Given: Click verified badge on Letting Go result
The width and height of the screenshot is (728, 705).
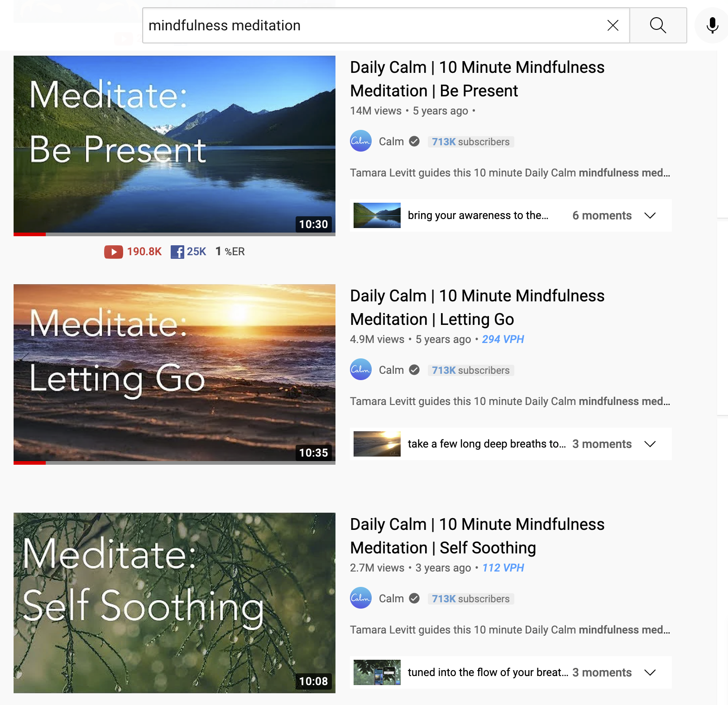Looking at the screenshot, I should [x=414, y=370].
